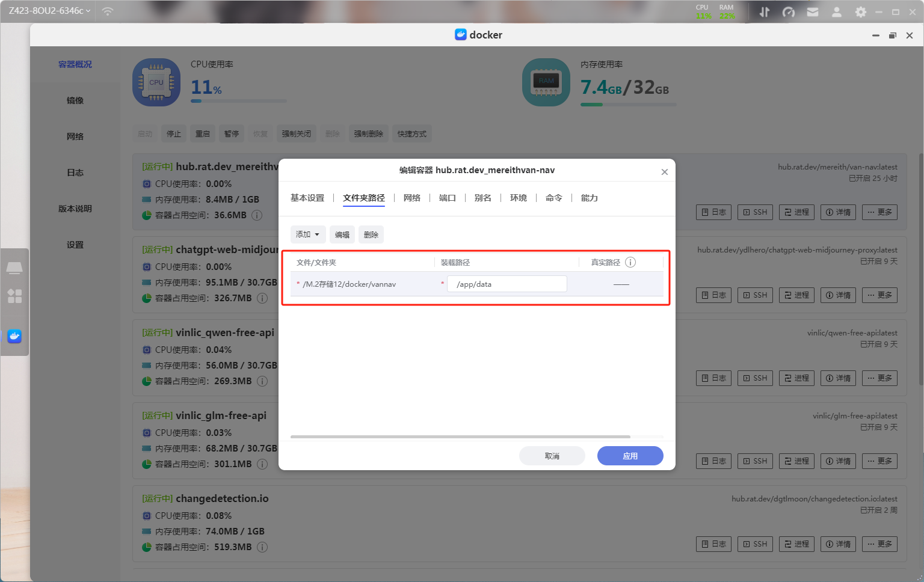Viewport: 924px width, 582px height.
Task: Click the 删除 button in the dialog
Action: (371, 234)
